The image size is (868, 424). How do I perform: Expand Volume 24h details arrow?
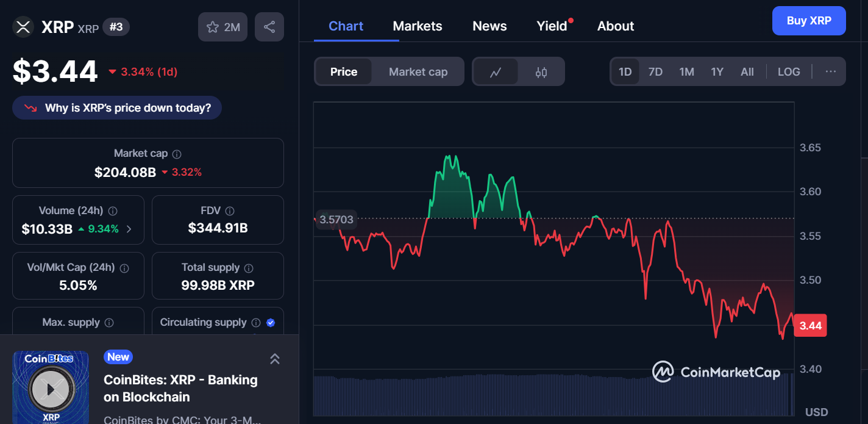coord(129,229)
